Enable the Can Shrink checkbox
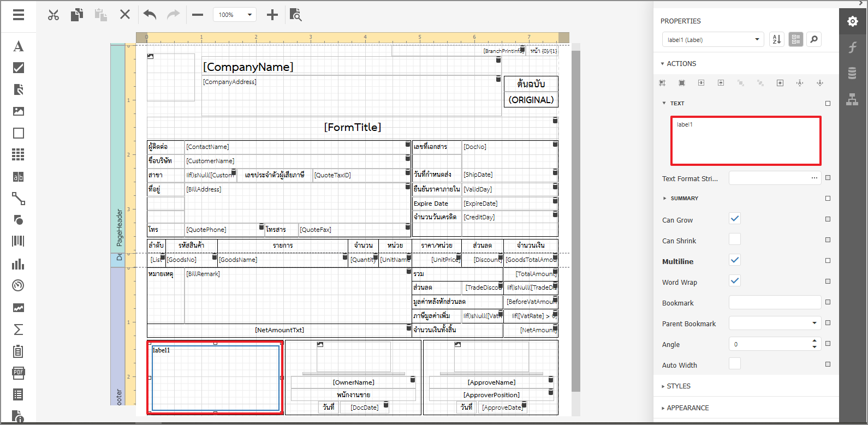 point(735,240)
